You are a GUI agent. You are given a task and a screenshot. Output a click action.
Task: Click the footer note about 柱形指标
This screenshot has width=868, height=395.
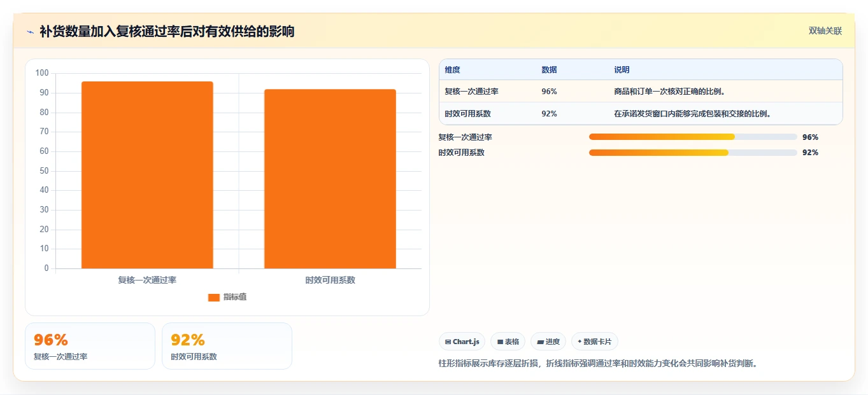tap(598, 363)
